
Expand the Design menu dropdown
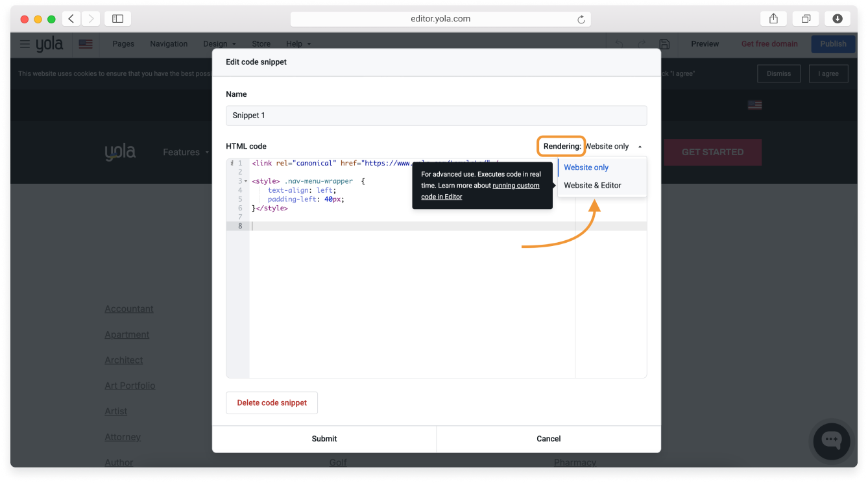pyautogui.click(x=219, y=44)
